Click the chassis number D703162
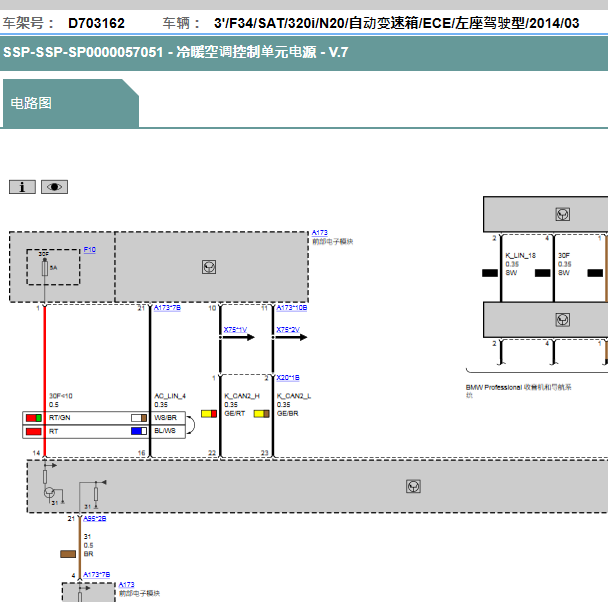The width and height of the screenshot is (608, 602). click(97, 23)
